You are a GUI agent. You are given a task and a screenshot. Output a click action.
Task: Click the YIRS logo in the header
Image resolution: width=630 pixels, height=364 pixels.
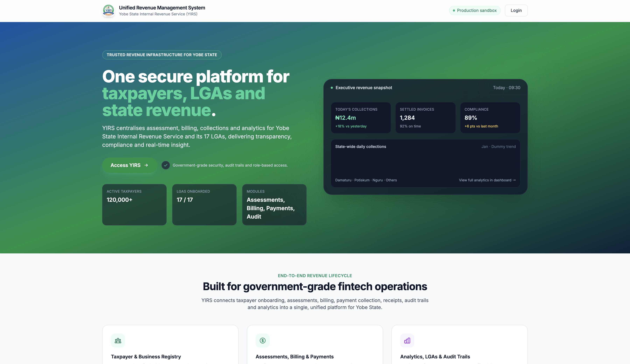click(x=108, y=10)
